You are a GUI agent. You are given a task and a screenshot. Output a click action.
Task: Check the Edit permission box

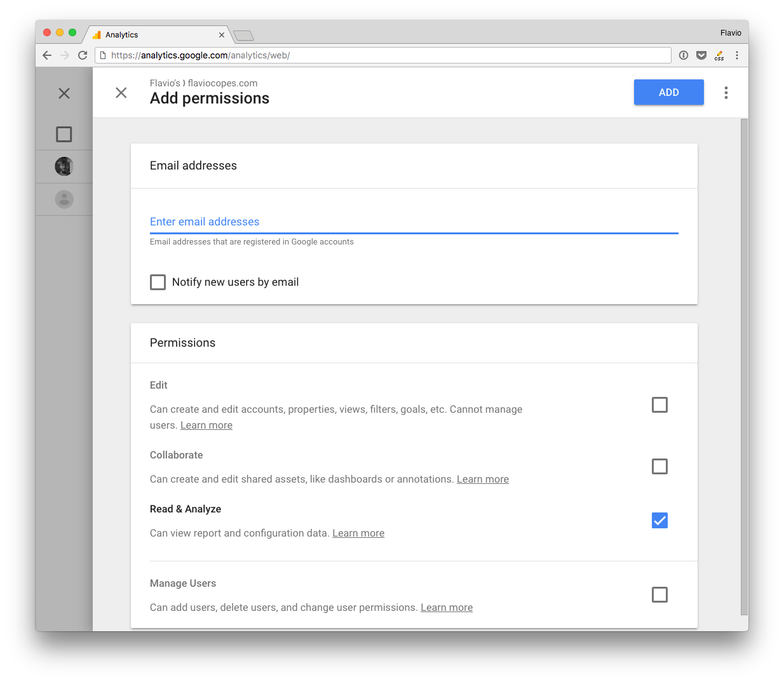pos(659,405)
